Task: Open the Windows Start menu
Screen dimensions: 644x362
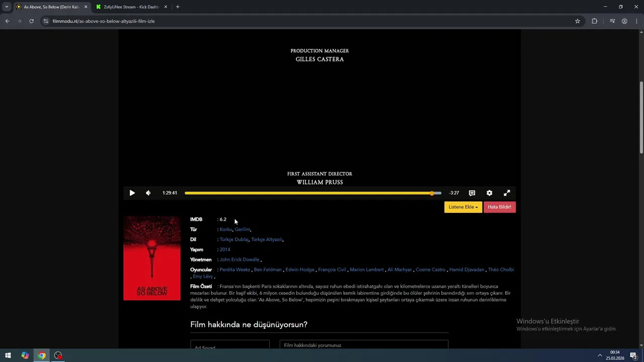Action: point(8,355)
